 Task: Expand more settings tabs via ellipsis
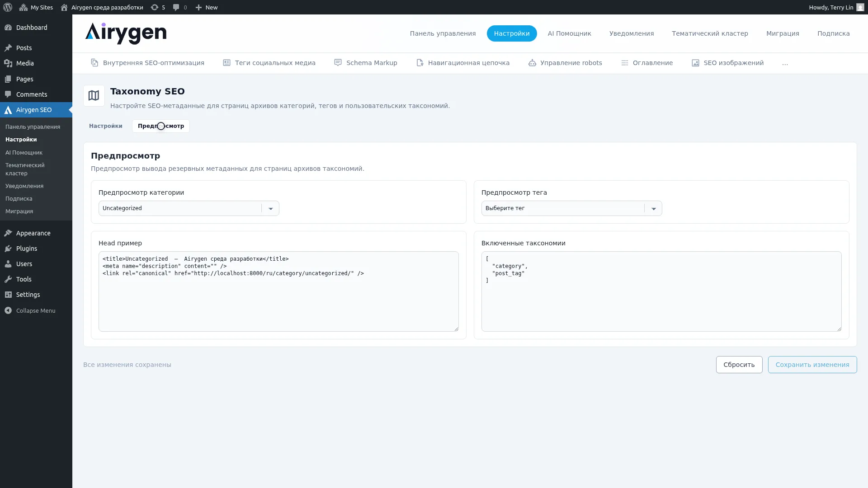point(785,63)
